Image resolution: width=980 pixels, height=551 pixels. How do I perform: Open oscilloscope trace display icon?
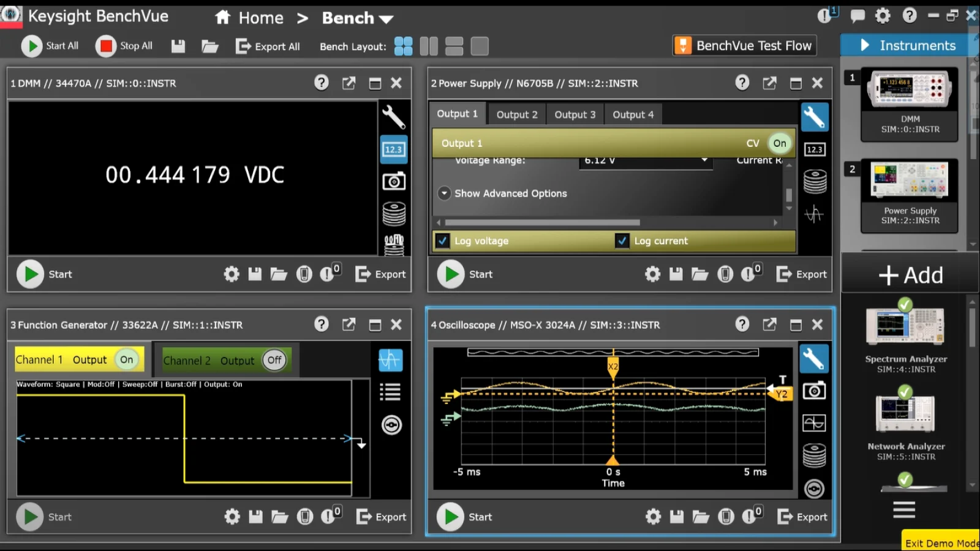[813, 423]
